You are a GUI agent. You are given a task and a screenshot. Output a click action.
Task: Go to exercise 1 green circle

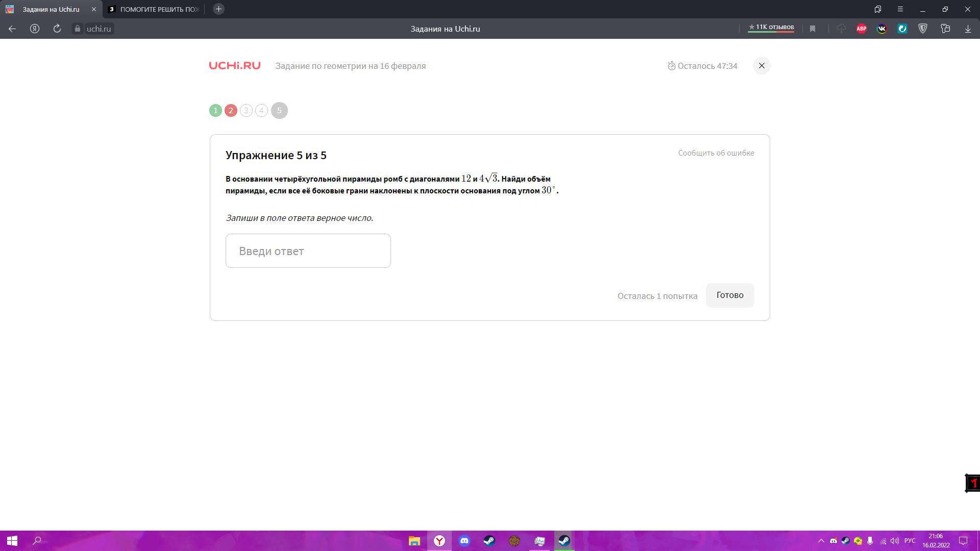coord(215,111)
